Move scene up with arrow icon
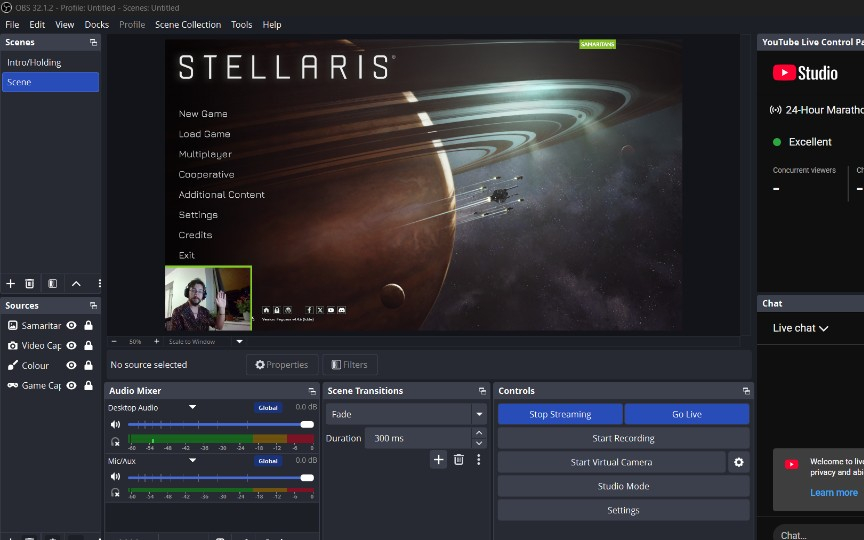This screenshot has height=540, width=864. pos(76,284)
